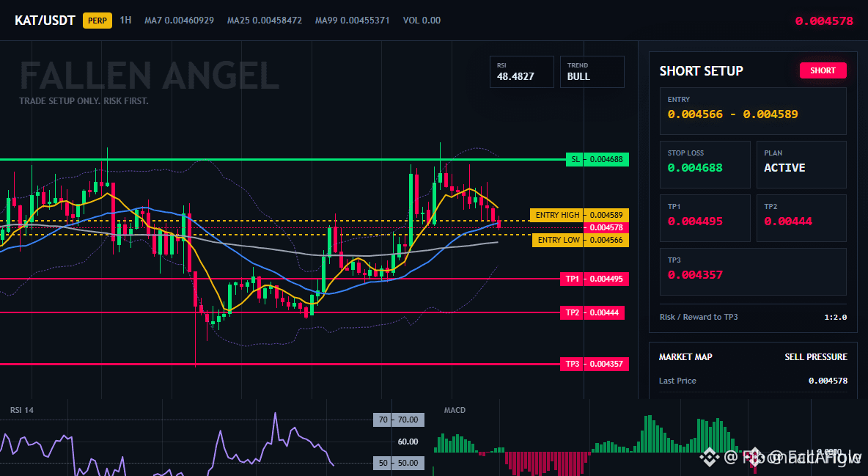Click the MA7 0.00460929 indicator
The height and width of the screenshot is (476, 868).
[180, 21]
